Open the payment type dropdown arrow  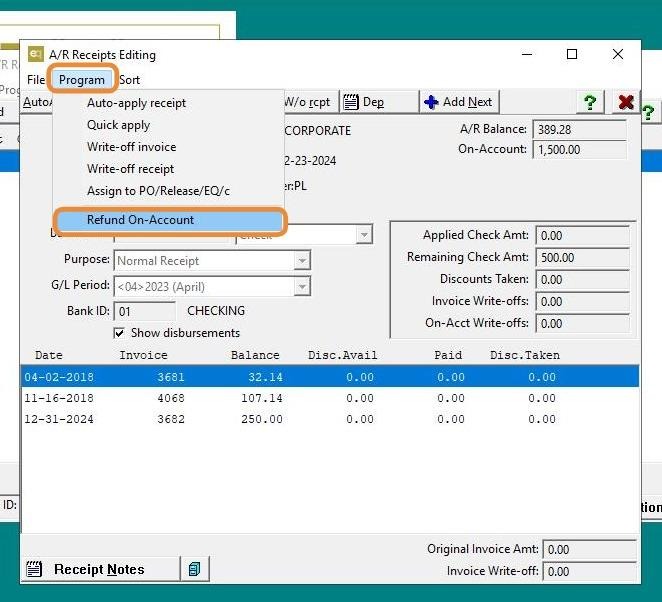coord(364,234)
